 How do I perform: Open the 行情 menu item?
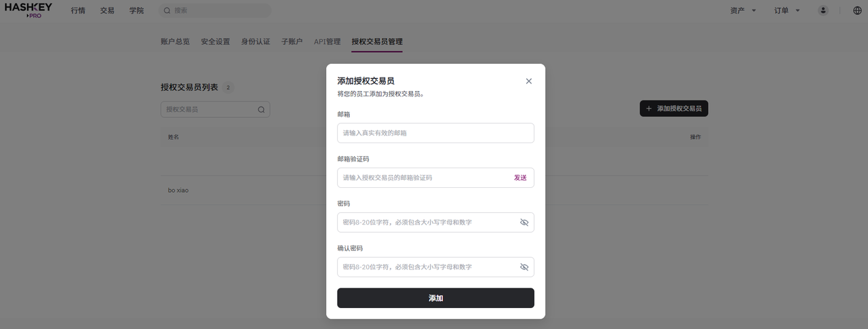point(78,10)
